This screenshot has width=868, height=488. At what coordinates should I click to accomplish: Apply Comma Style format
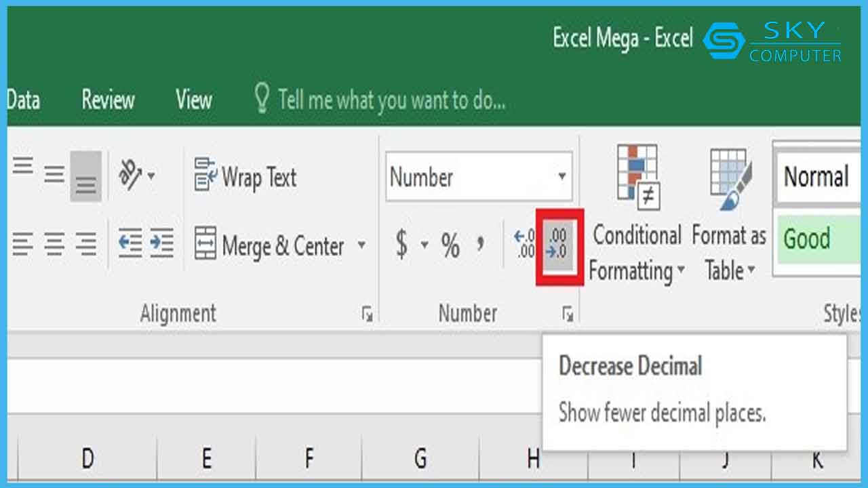tap(481, 244)
